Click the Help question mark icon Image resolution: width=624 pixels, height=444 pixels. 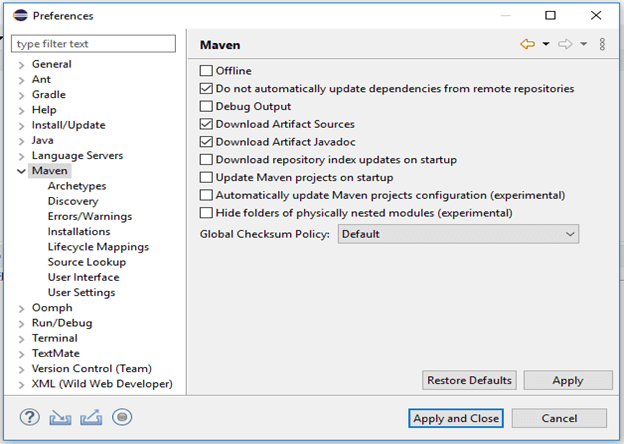29,417
